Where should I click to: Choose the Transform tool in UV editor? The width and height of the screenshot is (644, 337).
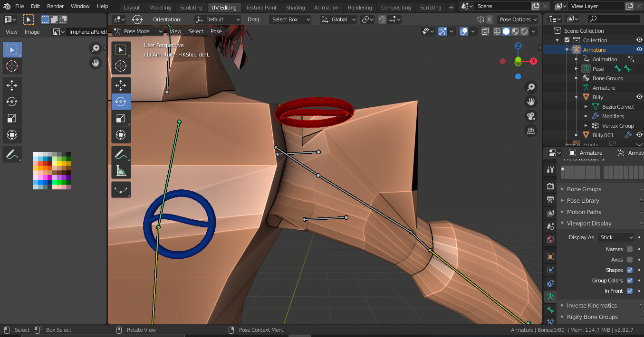[x=12, y=135]
